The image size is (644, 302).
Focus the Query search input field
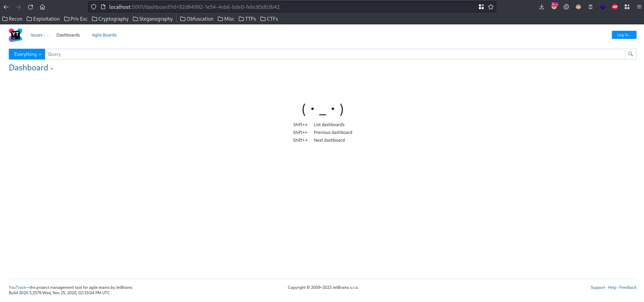point(335,54)
